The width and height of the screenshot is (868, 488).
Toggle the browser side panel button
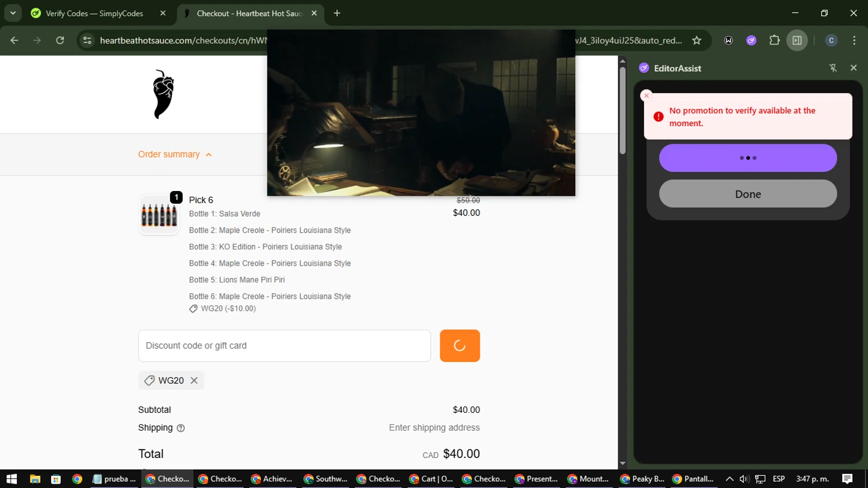(x=797, y=40)
